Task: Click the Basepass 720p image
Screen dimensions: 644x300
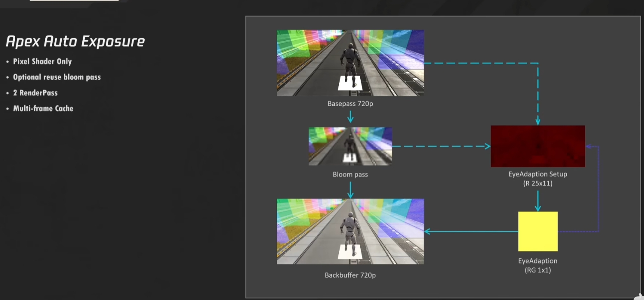Action: tap(350, 63)
